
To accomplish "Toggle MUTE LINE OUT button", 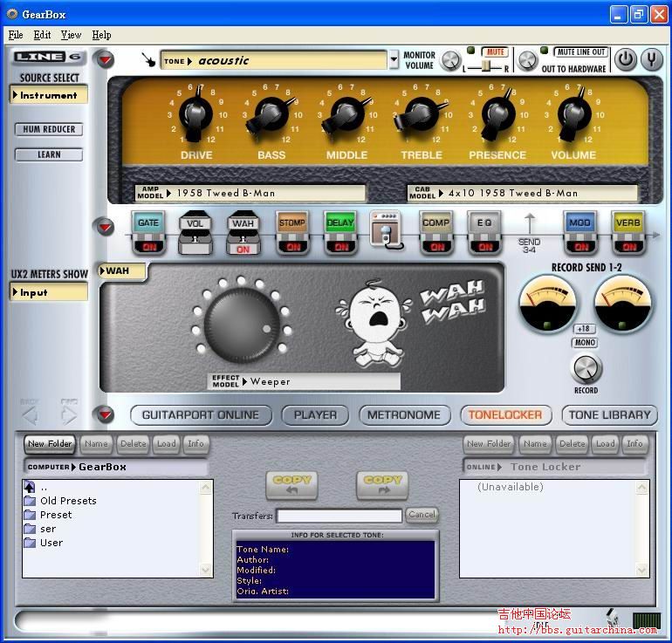I will tap(581, 52).
